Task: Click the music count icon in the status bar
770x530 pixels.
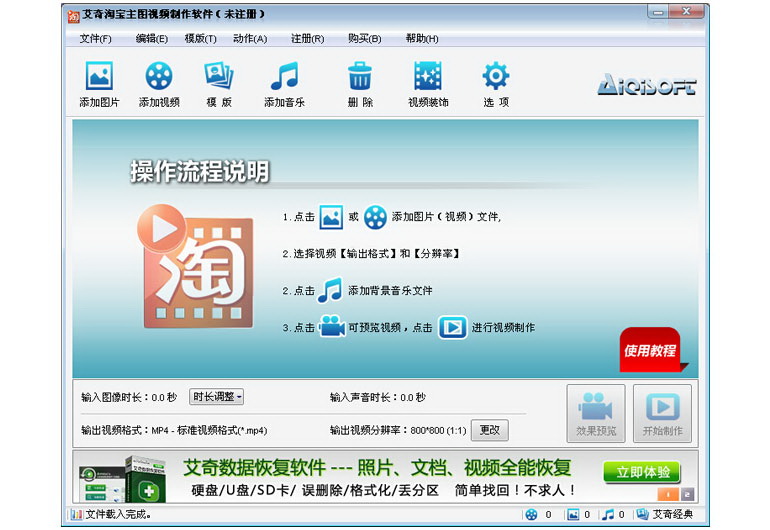Action: point(608,514)
